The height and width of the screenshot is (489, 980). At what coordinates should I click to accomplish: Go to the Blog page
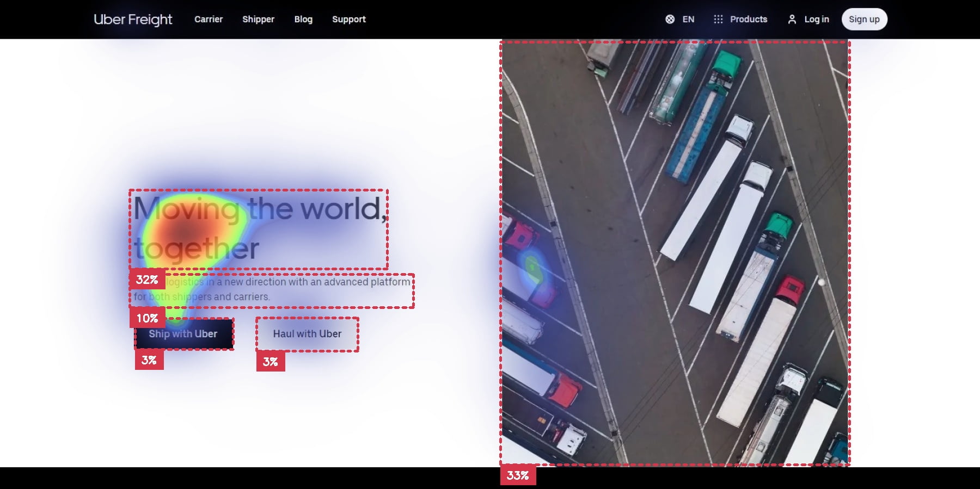(x=303, y=20)
